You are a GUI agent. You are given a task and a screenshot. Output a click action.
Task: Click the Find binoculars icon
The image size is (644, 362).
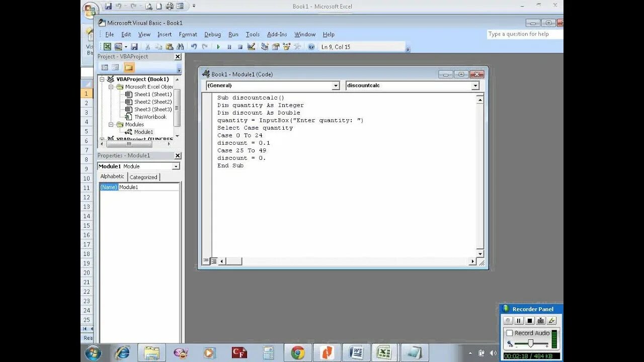(x=180, y=47)
